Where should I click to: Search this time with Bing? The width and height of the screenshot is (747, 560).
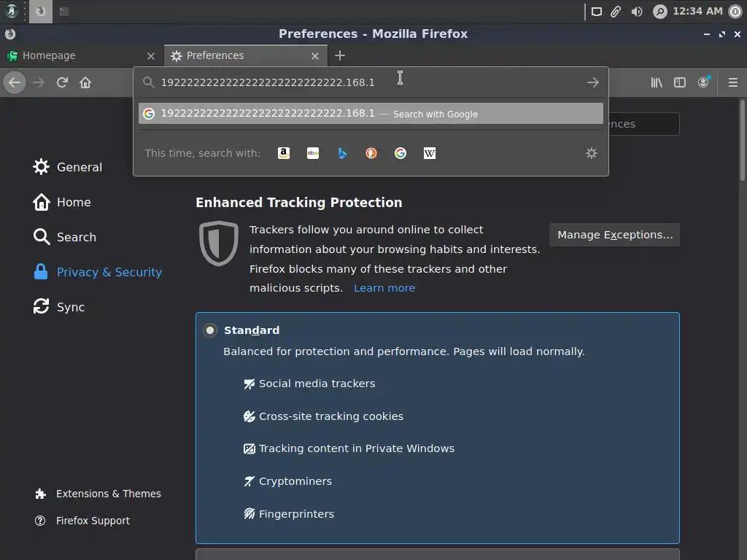click(x=342, y=153)
